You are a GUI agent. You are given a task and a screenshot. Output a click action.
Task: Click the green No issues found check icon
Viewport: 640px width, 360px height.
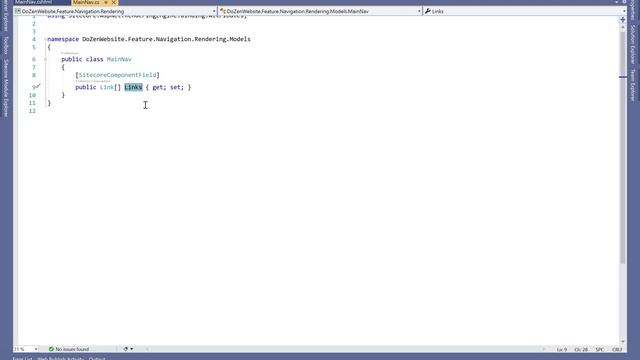[x=51, y=349]
